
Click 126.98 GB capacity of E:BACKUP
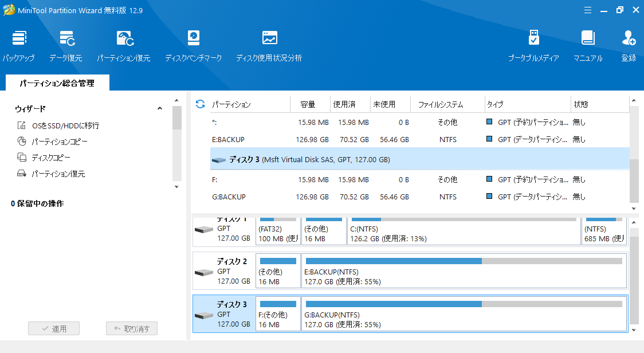click(312, 140)
